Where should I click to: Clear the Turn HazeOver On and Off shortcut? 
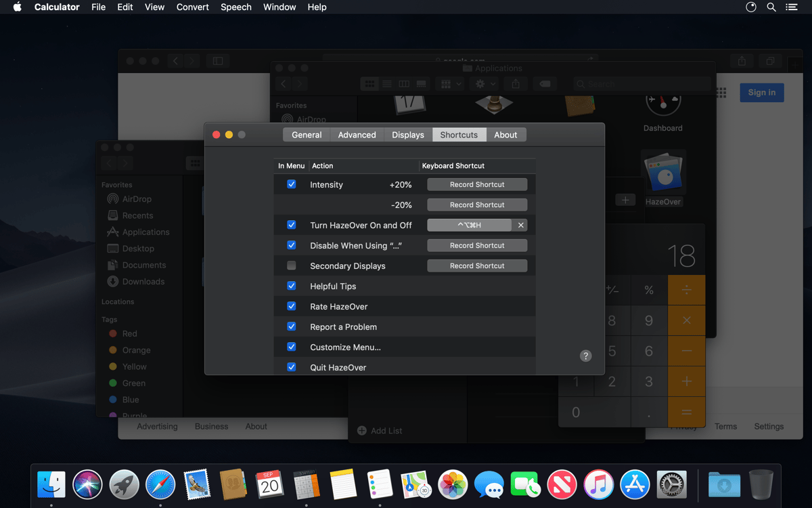[520, 224]
